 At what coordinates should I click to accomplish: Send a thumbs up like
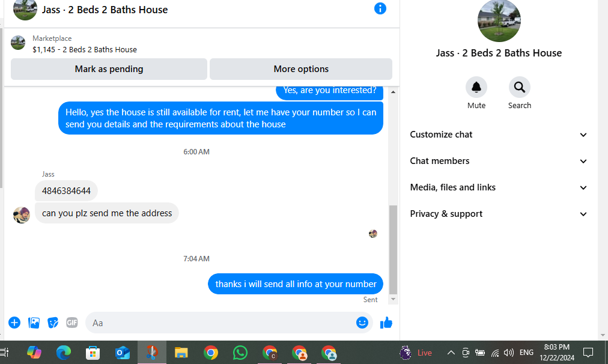pos(386,323)
